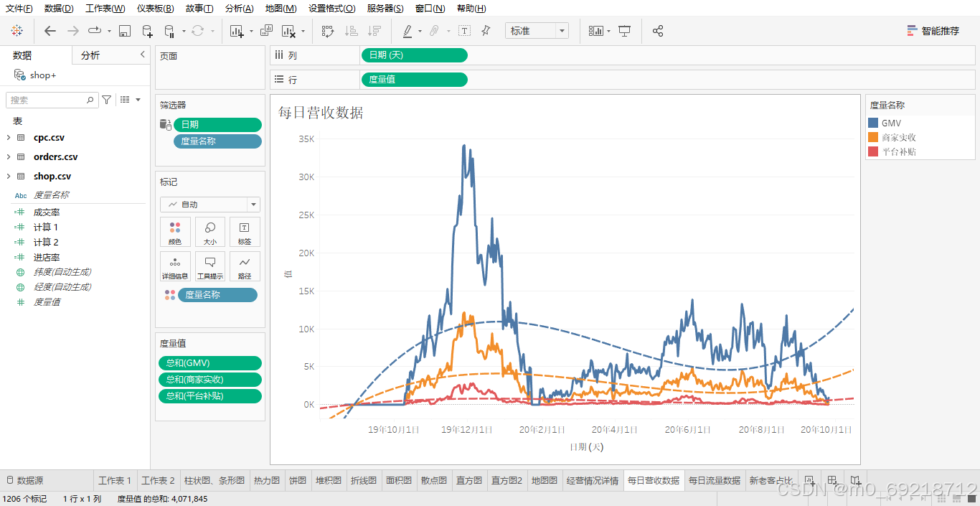Image resolution: width=980 pixels, height=506 pixels.
Task: Toggle presentation mode
Action: tap(623, 31)
